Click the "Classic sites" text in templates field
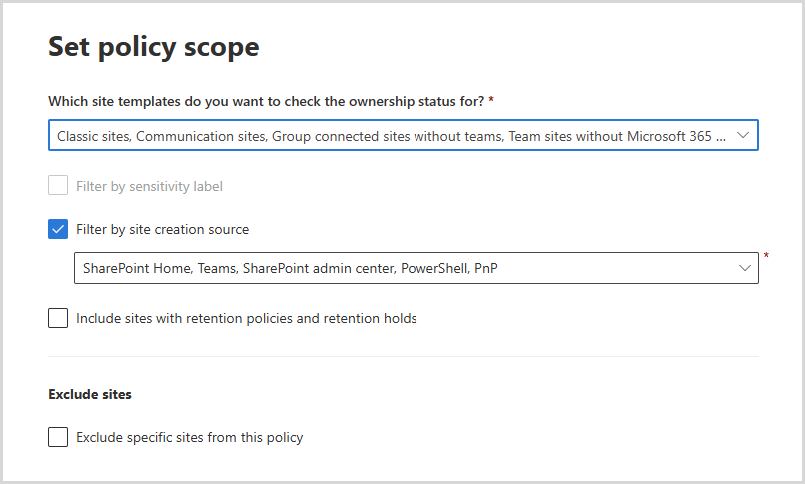Screen dimensions: 805x484 coord(92,136)
